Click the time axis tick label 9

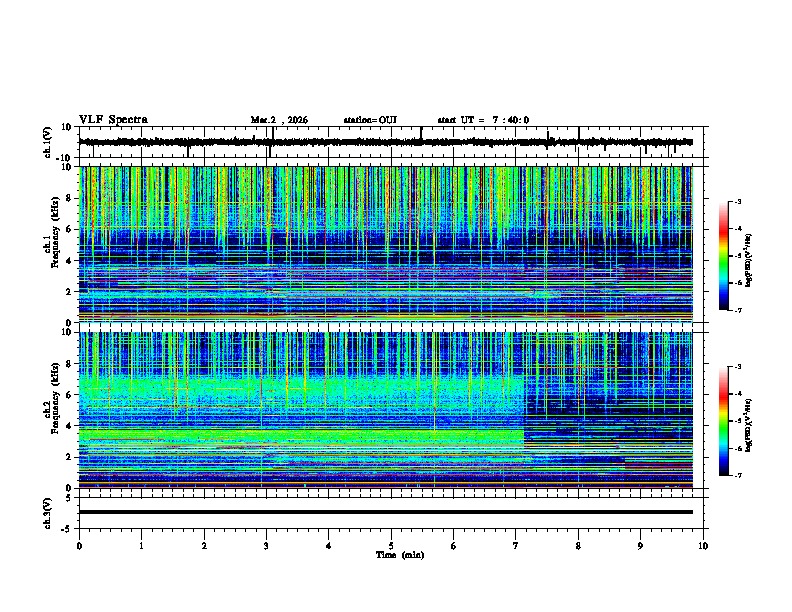[640, 546]
